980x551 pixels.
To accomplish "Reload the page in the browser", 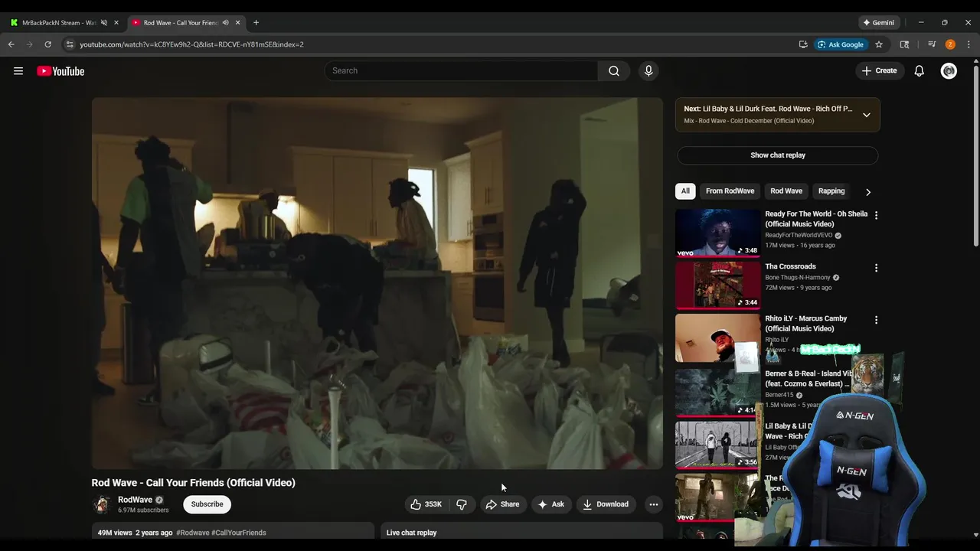I will coord(47,44).
